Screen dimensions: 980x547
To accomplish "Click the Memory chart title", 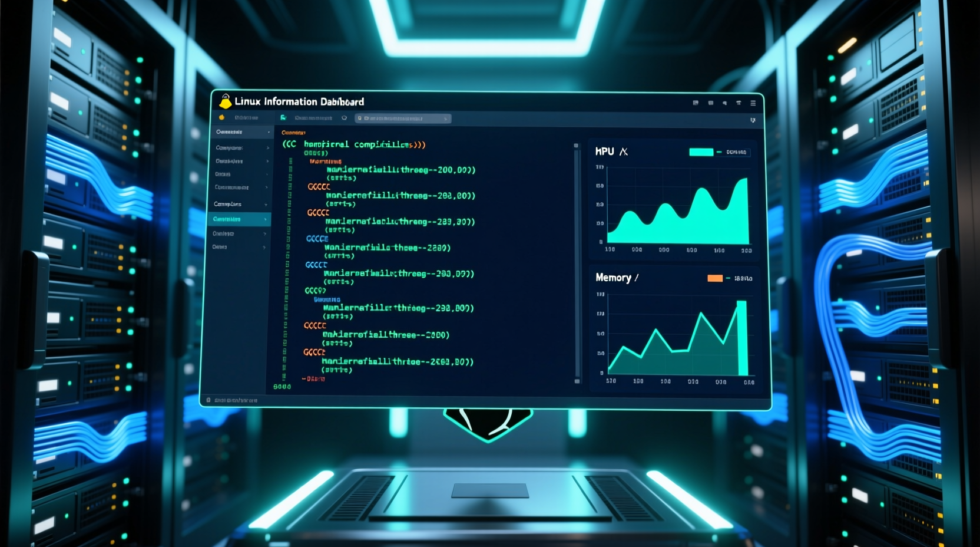I will coord(613,278).
